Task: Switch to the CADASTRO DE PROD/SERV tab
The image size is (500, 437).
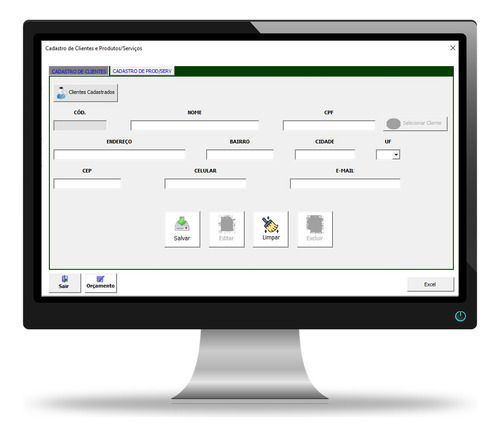Action: [142, 71]
